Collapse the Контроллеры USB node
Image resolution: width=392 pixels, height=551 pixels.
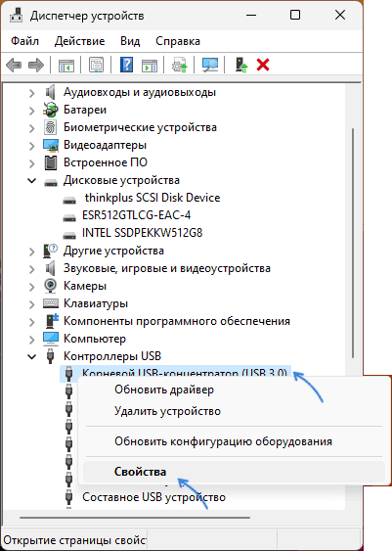(32, 356)
